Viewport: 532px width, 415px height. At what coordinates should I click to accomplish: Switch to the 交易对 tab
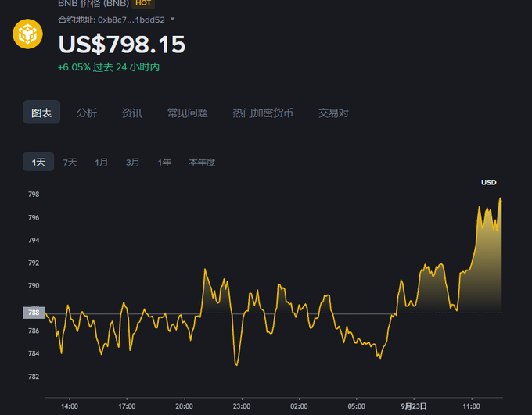point(333,113)
